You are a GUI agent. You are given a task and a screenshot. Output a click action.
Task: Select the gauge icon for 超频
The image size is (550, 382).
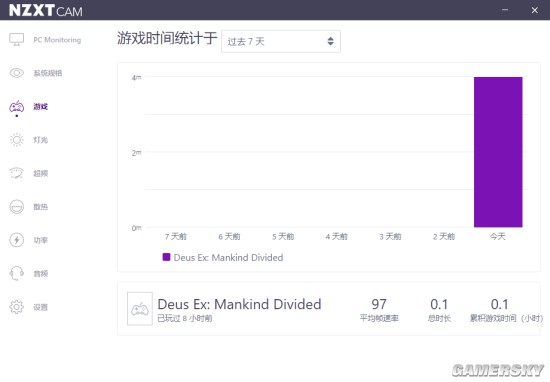(16, 173)
